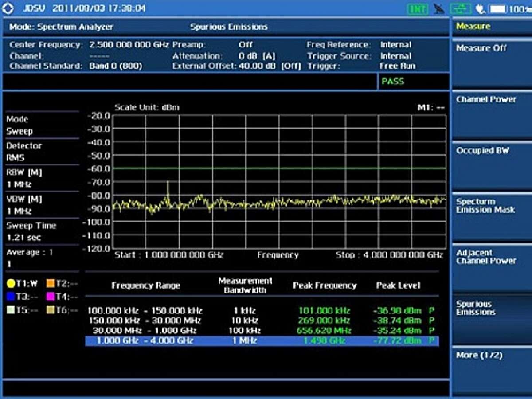Click the -77.72 dBm peak level
This screenshot has width=532, height=399.
tap(397, 341)
